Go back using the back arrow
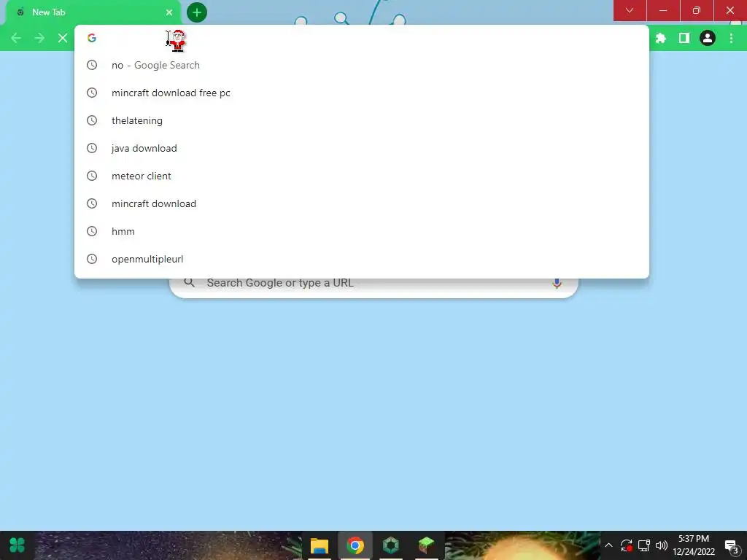Image resolution: width=747 pixels, height=560 pixels. pyautogui.click(x=16, y=38)
